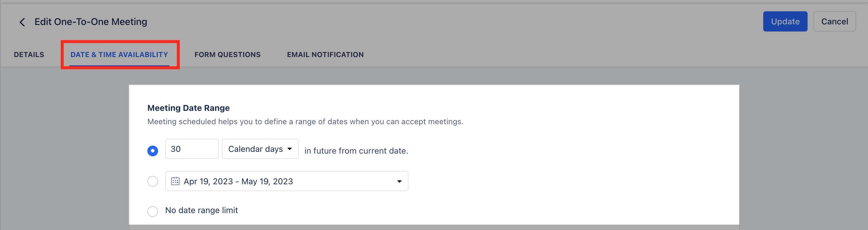This screenshot has width=868, height=230.
Task: Select the DATE & TIME AVAILABILITY tab
Action: pos(119,54)
